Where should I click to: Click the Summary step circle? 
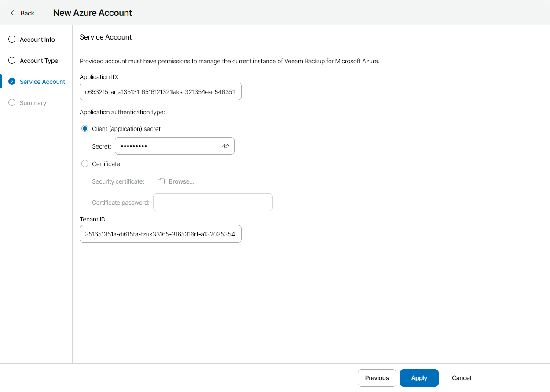click(11, 102)
